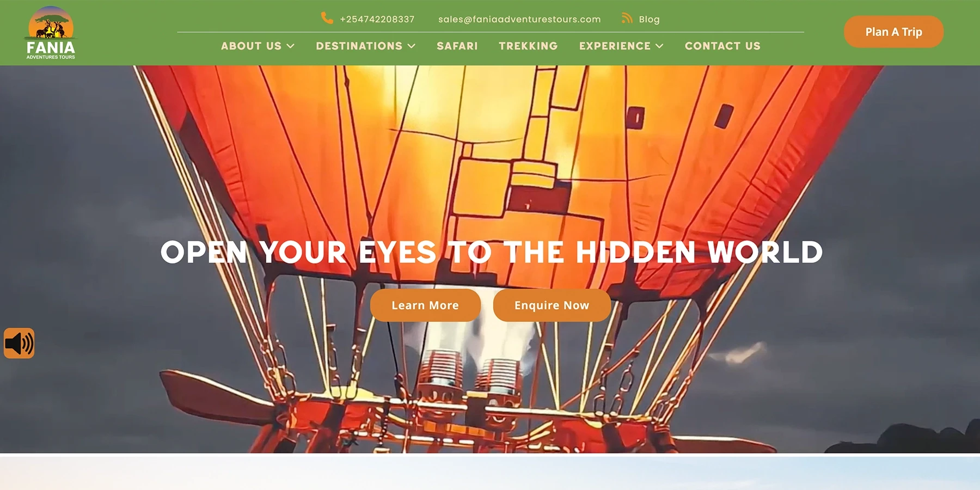Click the Enquire Now button
The image size is (980, 490).
pyautogui.click(x=552, y=305)
